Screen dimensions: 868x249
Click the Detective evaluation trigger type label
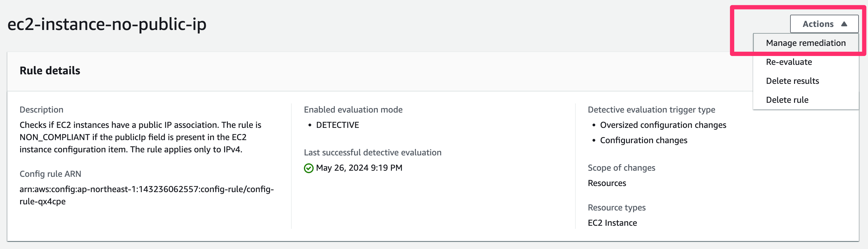651,110
